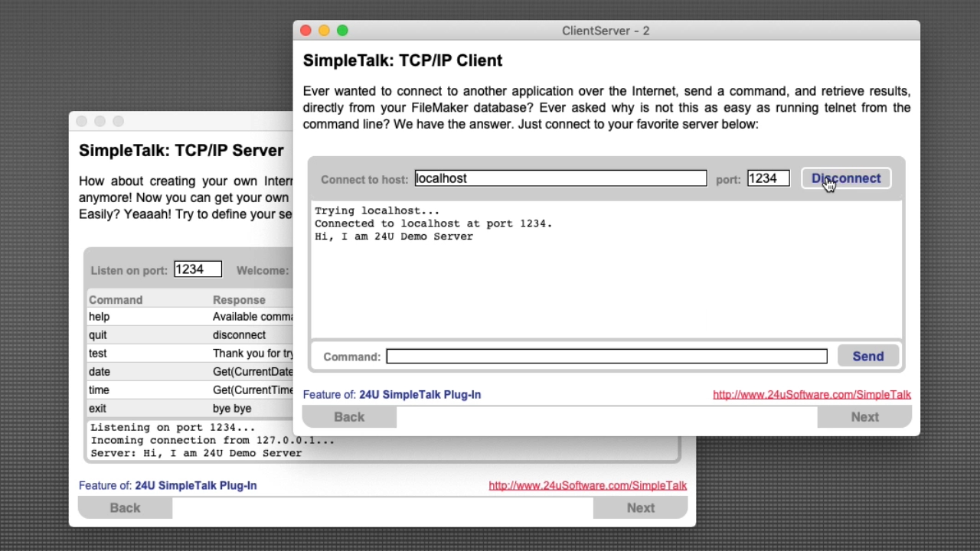Click the Disconnect button
The width and height of the screenshot is (980, 551).
click(845, 178)
